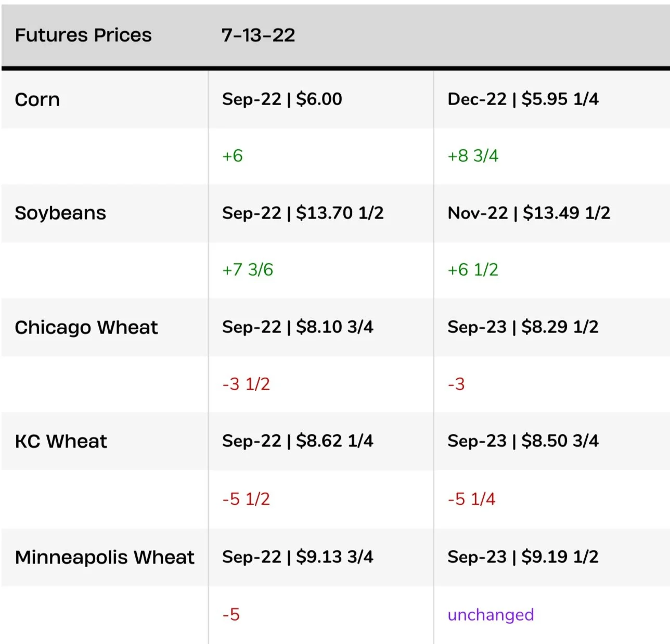Click the KC Wheat row label

pos(61,442)
